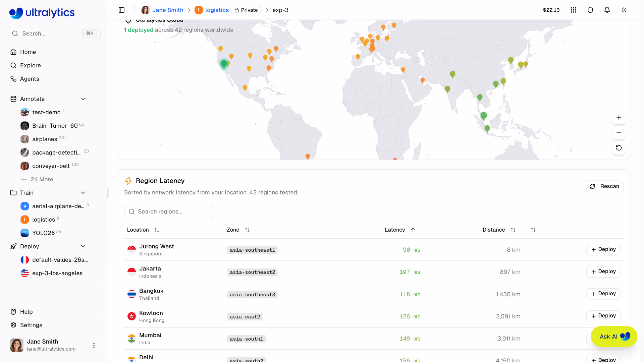This screenshot has width=644, height=362.
Task: Open Help page
Action: tap(26, 312)
